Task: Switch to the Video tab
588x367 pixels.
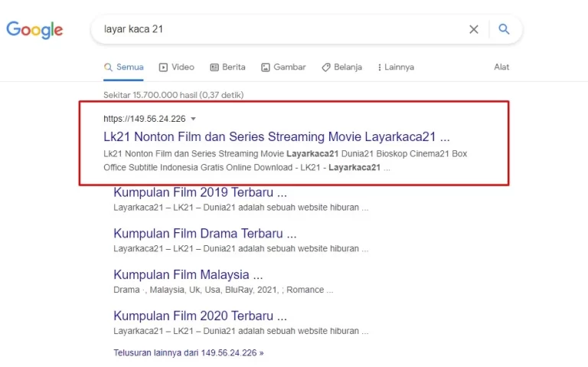Action: (177, 67)
